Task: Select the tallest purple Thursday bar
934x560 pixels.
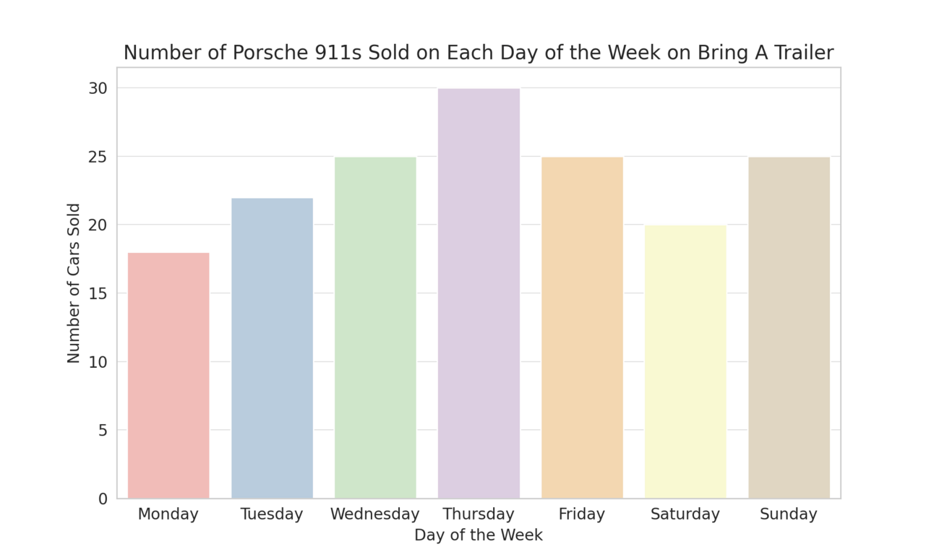Action: click(479, 293)
